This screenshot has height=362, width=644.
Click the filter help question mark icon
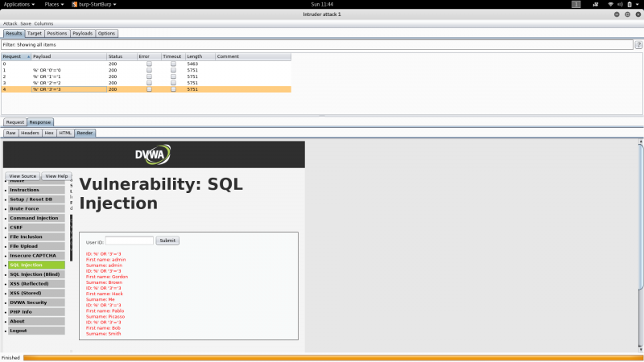click(x=638, y=45)
